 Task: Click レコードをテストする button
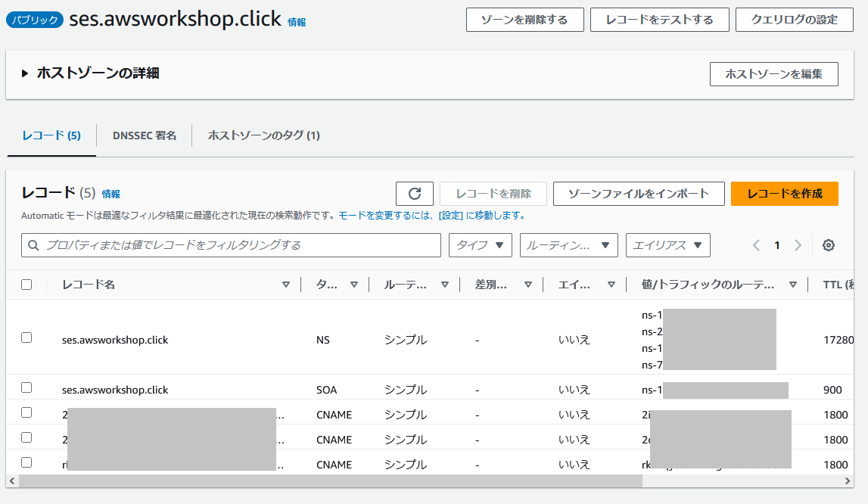[659, 20]
